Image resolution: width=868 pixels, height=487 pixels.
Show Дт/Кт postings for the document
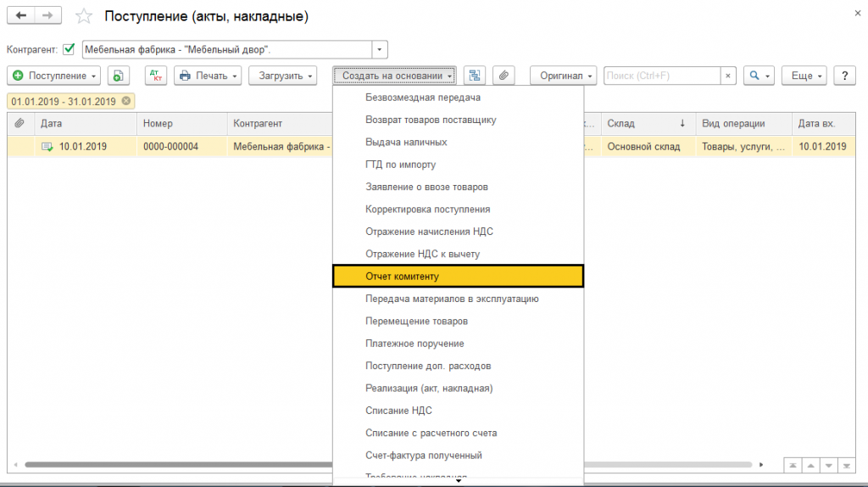tap(155, 76)
